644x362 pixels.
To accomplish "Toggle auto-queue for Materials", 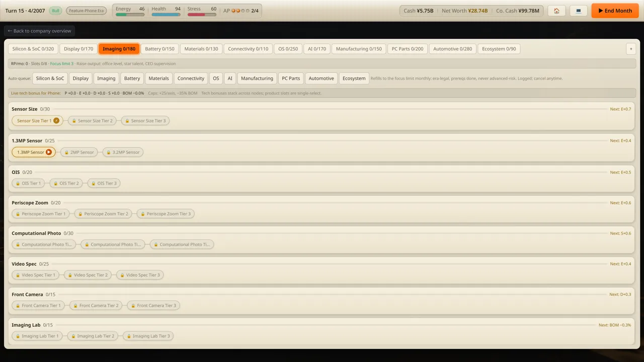I will point(158,78).
